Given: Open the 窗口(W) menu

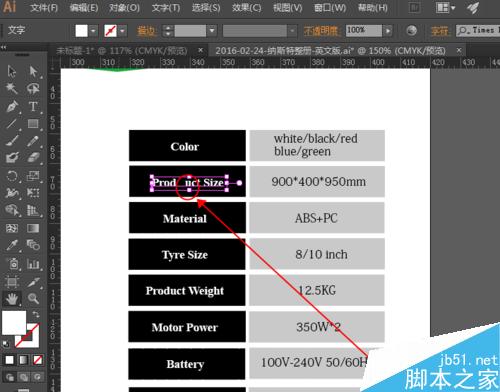Looking at the screenshot, I should 330,8.
